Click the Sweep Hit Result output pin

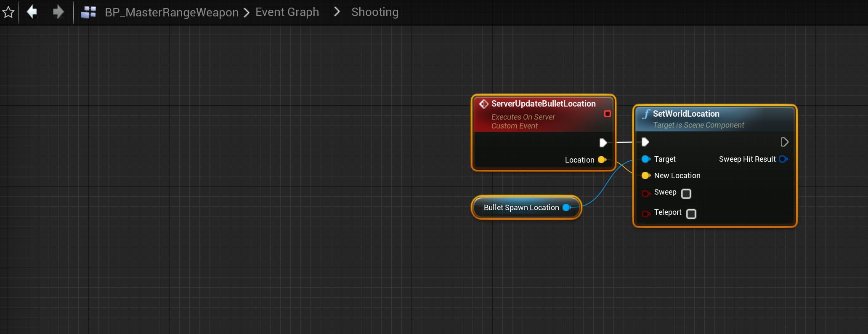783,159
